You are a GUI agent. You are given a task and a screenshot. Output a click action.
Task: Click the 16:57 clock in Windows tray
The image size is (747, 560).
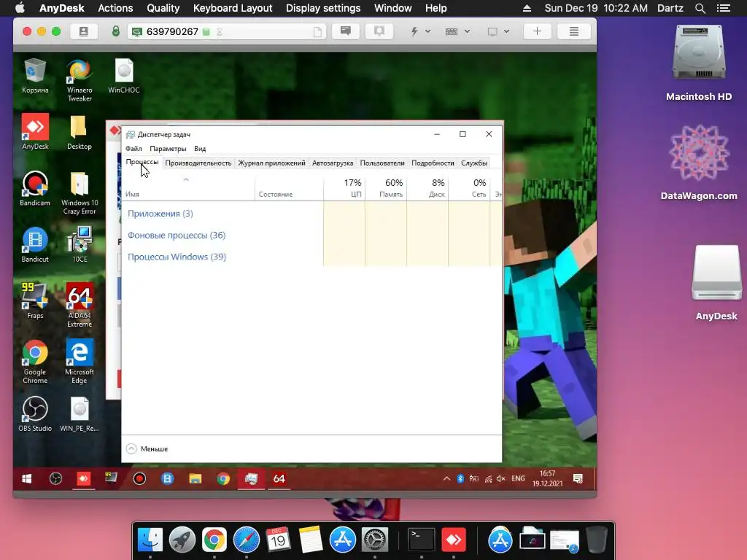point(547,478)
